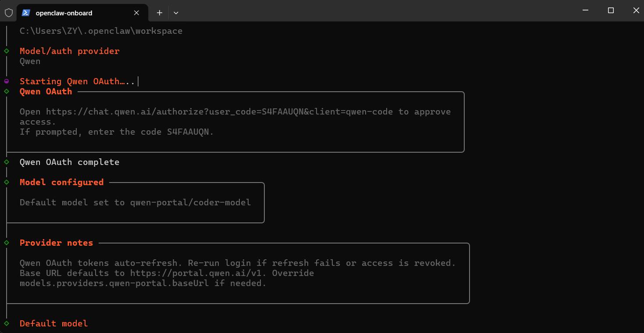Viewport: 644px width, 333px height.
Task: Click the green diamond beside Model configured
Action: coord(7,182)
